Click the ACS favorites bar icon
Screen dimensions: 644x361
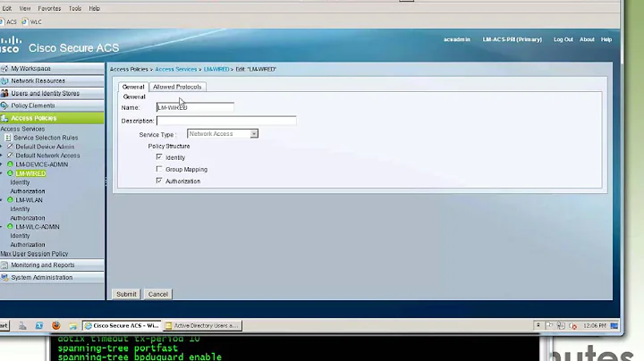click(x=2, y=21)
